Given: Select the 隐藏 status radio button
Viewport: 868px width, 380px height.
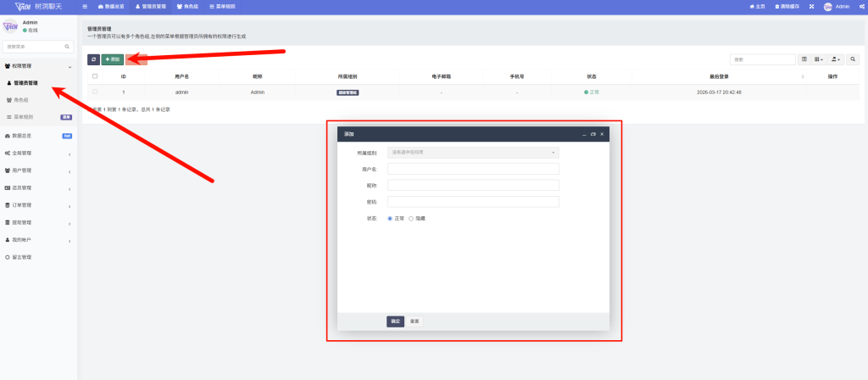Looking at the screenshot, I should point(411,218).
